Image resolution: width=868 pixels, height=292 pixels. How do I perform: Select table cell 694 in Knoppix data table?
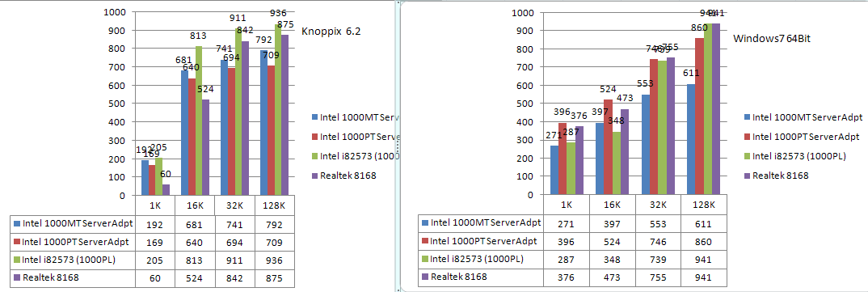click(234, 242)
